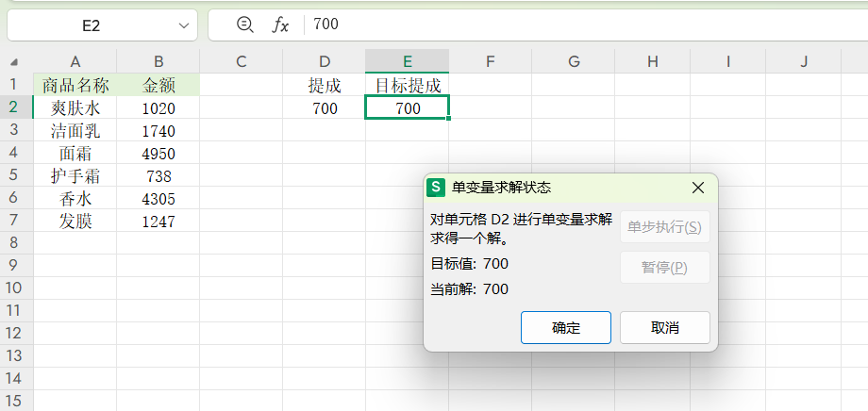Open the insert function fx icon
This screenshot has height=411, width=868.
click(x=280, y=25)
